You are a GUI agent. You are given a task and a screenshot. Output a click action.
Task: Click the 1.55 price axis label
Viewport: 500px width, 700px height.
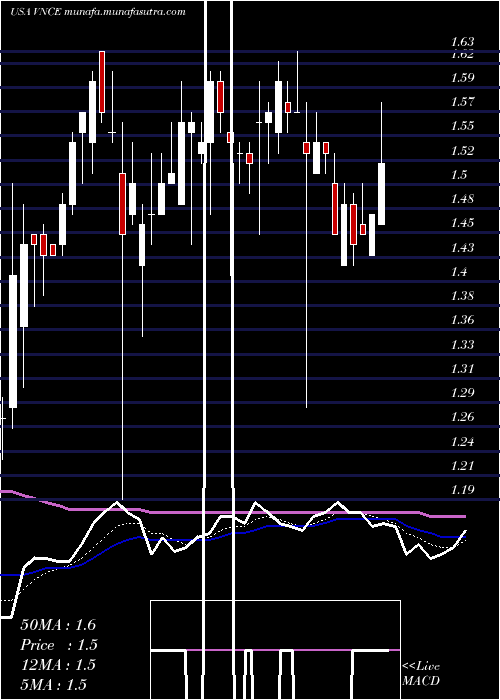(x=462, y=126)
